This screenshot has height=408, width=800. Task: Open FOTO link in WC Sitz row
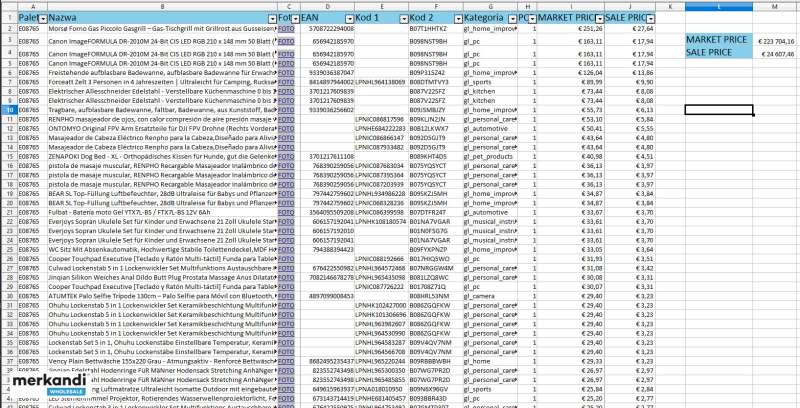pos(286,249)
